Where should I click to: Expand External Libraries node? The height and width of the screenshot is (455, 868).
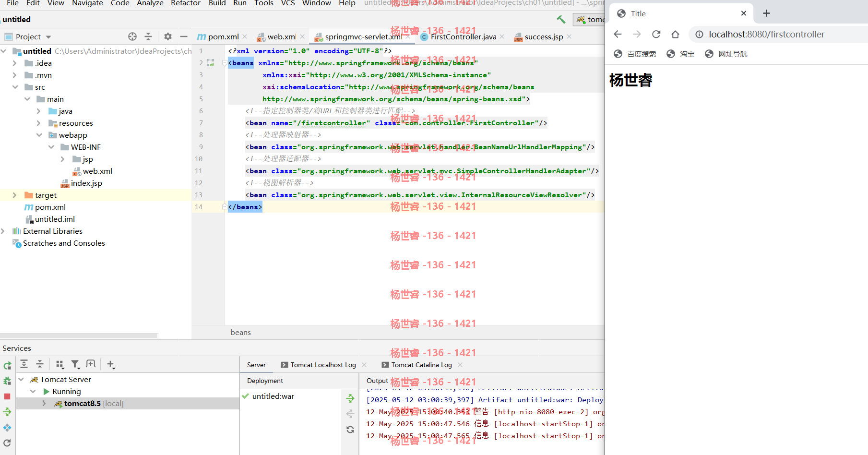pyautogui.click(x=3, y=231)
